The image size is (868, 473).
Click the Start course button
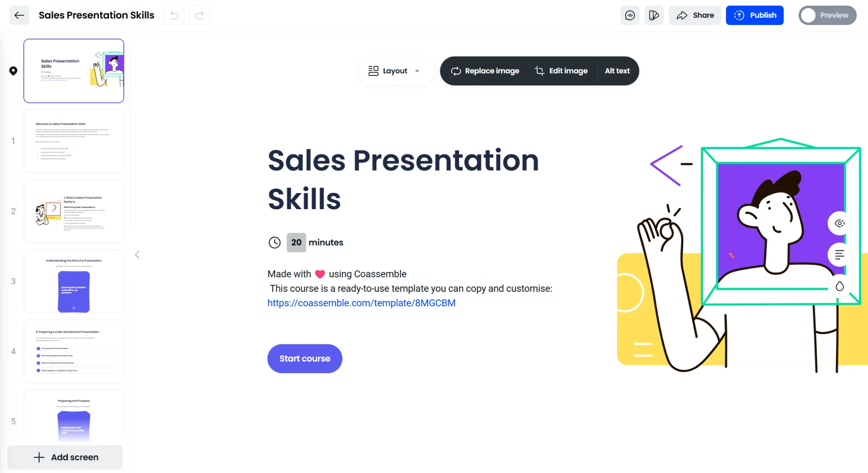coord(305,359)
